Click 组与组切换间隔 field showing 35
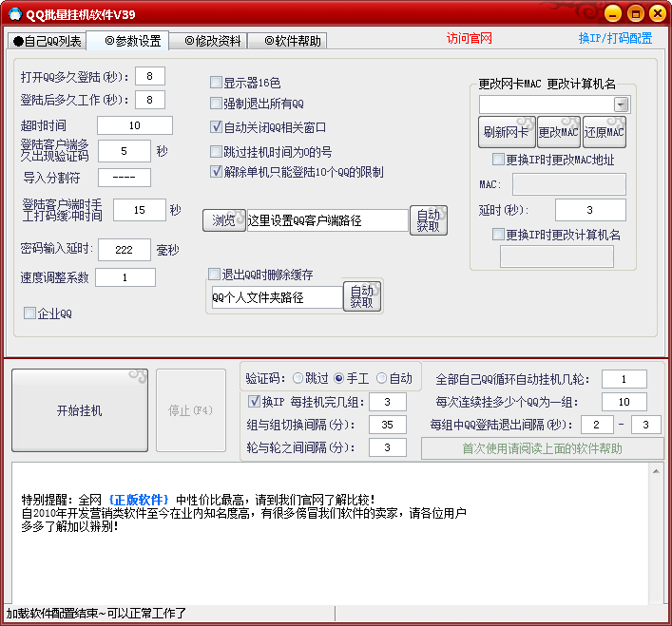 pyautogui.click(x=388, y=425)
